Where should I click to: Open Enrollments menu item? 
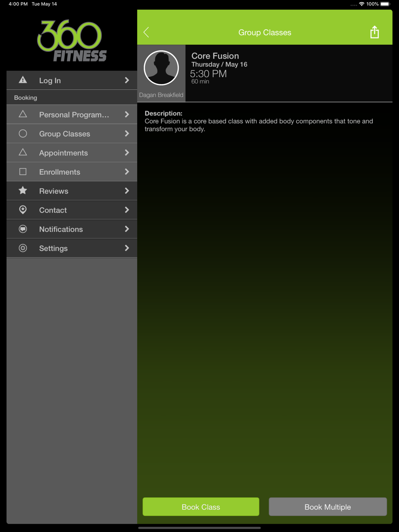pos(72,172)
